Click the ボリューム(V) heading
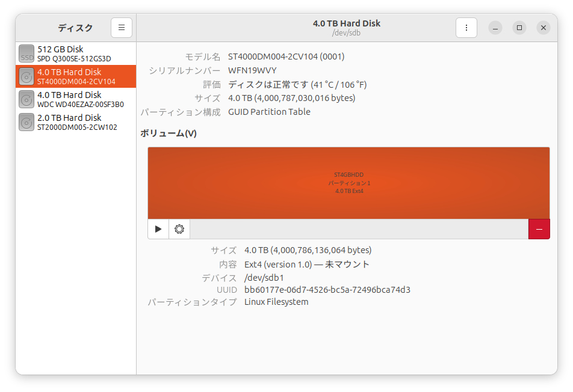Viewport: 573px width, 392px height. tap(169, 133)
